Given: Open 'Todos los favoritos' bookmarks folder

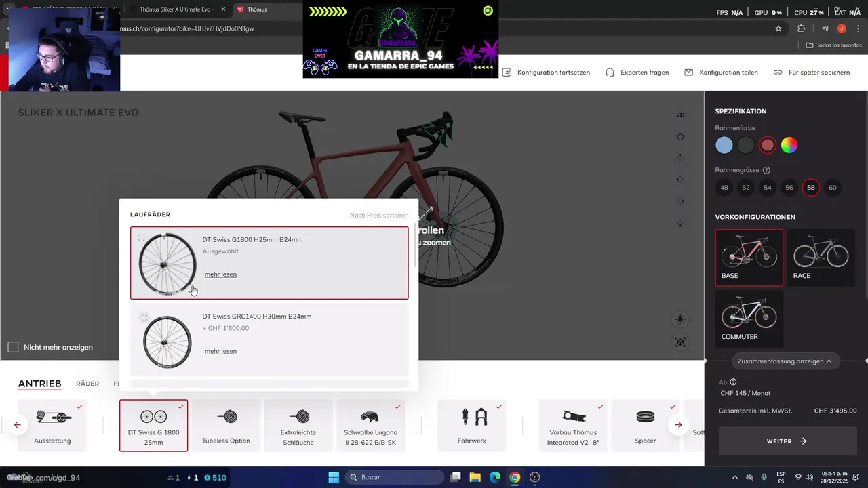Looking at the screenshot, I should [833, 45].
